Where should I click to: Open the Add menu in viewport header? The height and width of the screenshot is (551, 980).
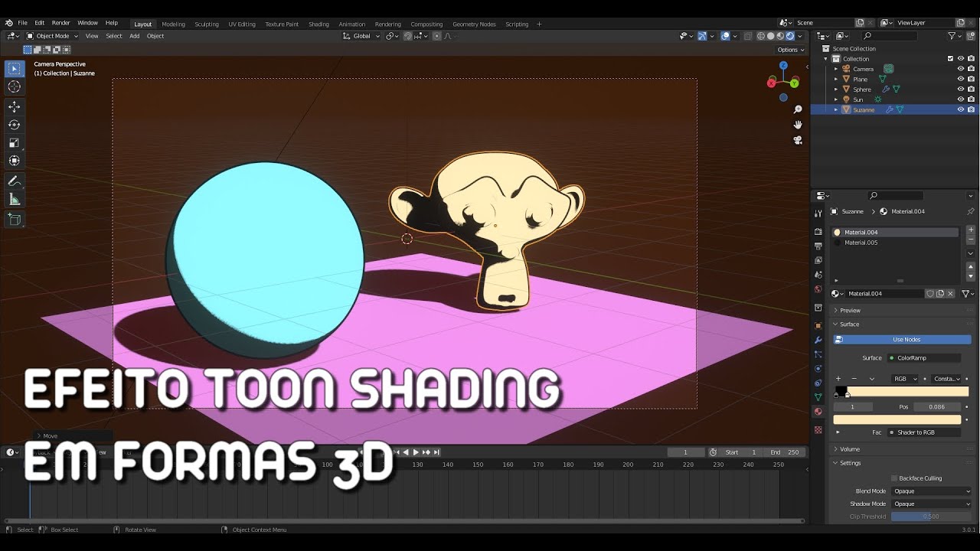point(134,36)
